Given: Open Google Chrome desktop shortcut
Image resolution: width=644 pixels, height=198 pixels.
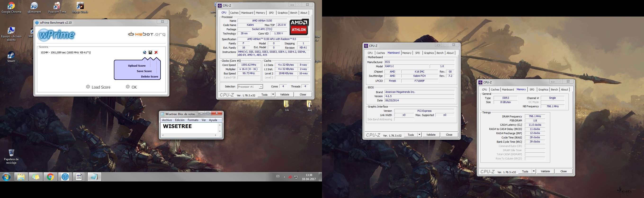Looking at the screenshot, I should [x=11, y=8].
